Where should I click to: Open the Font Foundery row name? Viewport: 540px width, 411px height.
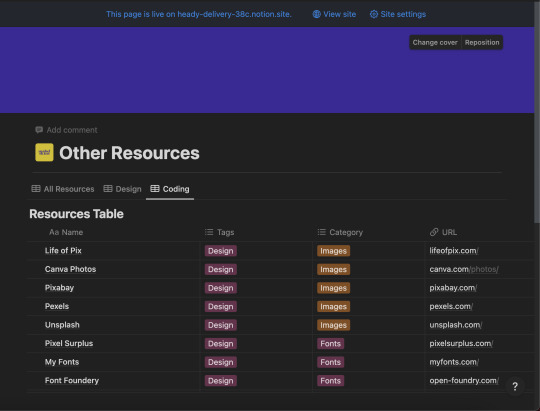pyautogui.click(x=72, y=381)
